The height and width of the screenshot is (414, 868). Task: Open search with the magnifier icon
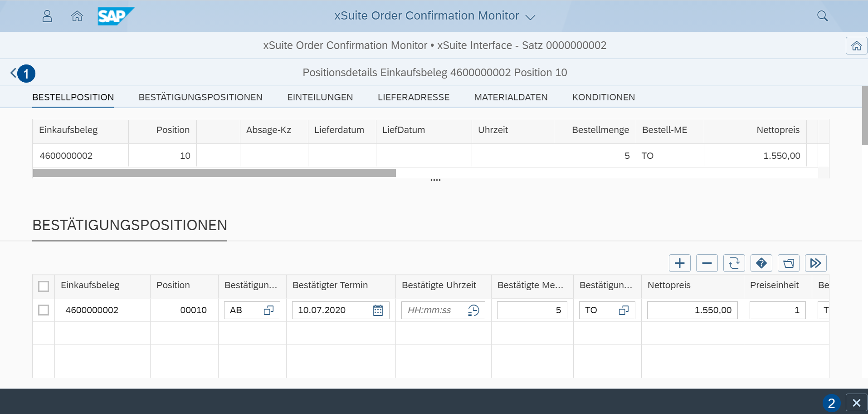tap(822, 16)
